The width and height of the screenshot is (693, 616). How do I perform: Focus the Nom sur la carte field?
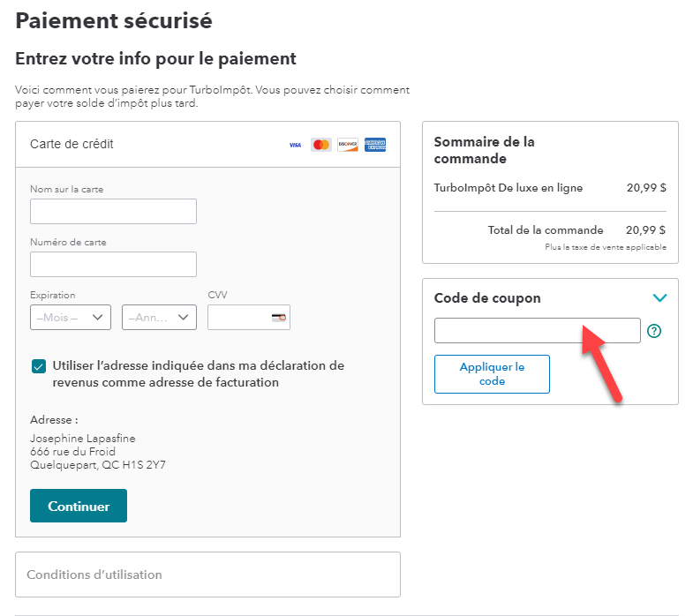pyautogui.click(x=113, y=212)
